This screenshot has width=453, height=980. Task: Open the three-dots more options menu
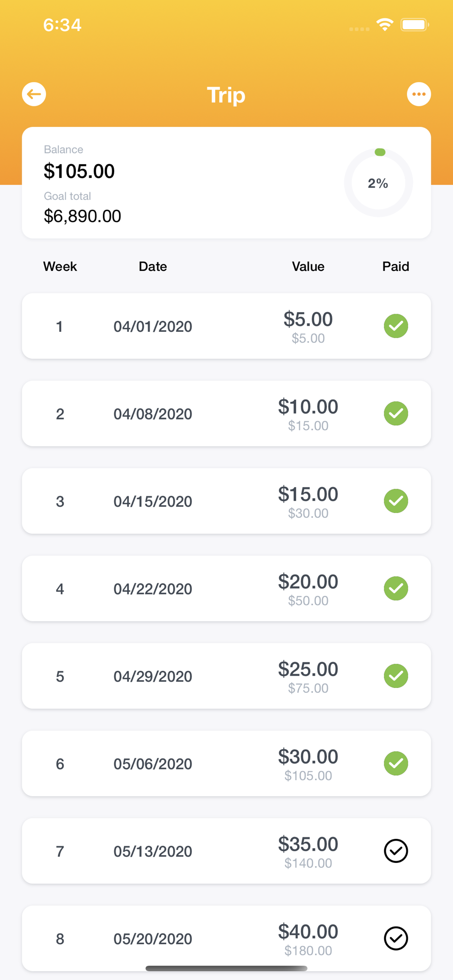pos(419,94)
